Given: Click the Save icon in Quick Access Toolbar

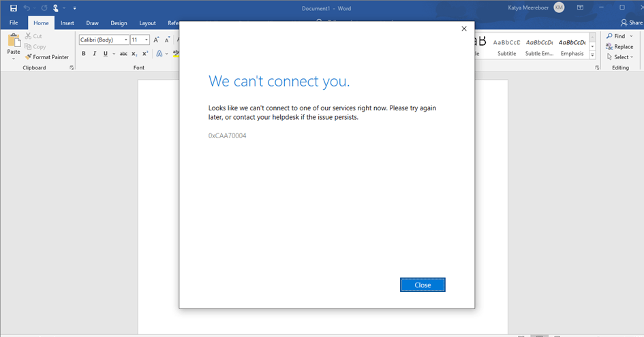Looking at the screenshot, I should pyautogui.click(x=14, y=7).
